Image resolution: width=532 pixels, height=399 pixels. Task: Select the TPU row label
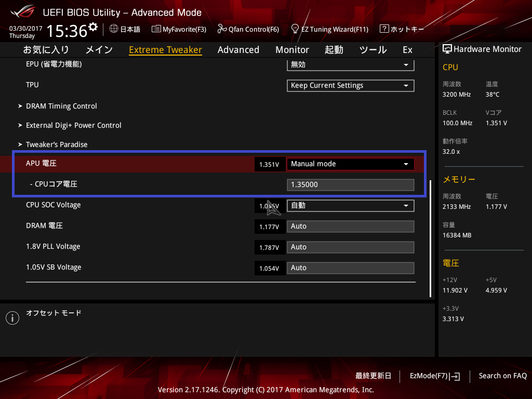[32, 85]
